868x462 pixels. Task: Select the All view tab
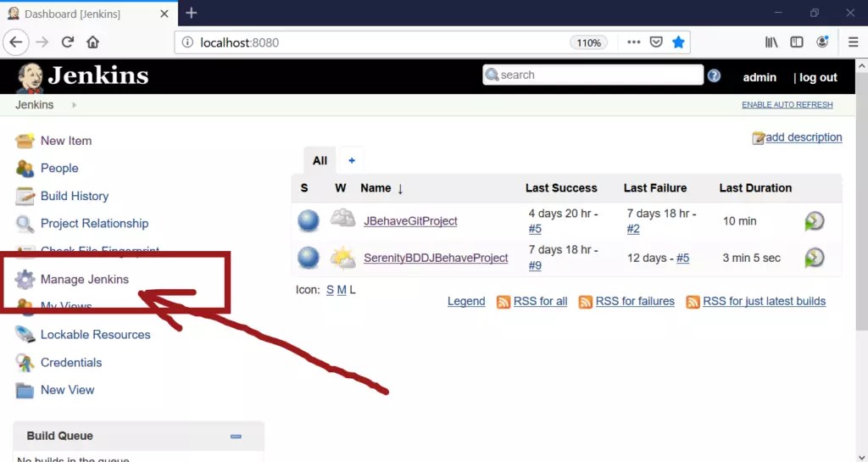click(320, 160)
